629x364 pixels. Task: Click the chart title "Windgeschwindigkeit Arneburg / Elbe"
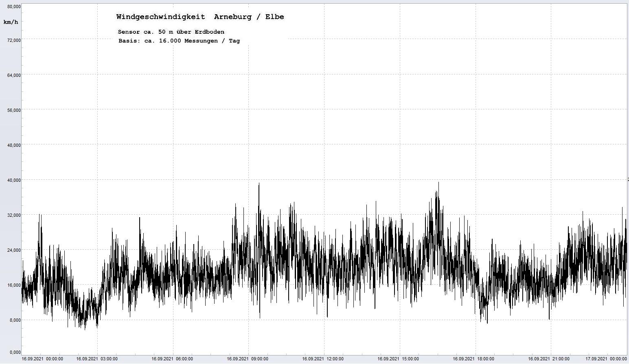pos(200,17)
